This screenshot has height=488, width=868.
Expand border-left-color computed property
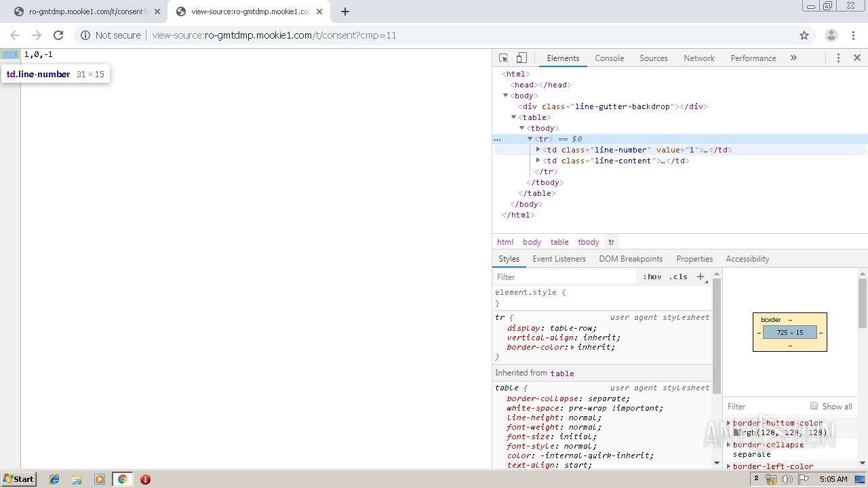click(729, 466)
